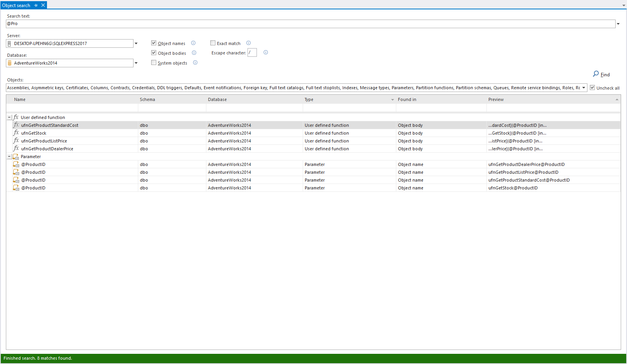The height and width of the screenshot is (364, 627).
Task: Click the info icon next to System objects
Action: (x=195, y=63)
